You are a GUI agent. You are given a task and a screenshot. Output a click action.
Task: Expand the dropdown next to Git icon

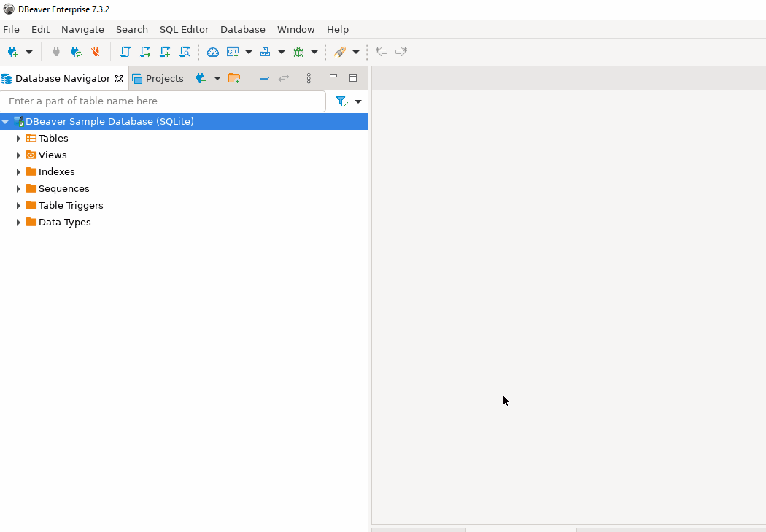pyautogui.click(x=249, y=52)
